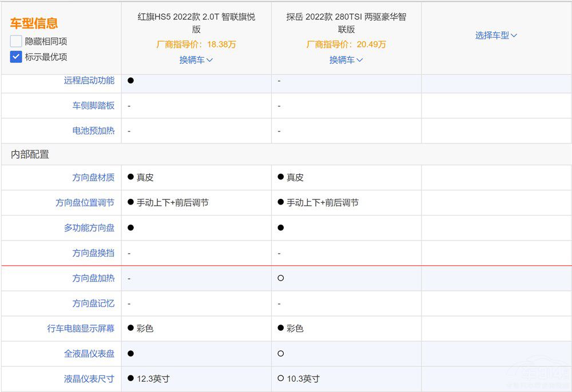Screen dimensions: 572x392
Task: Click the 内部配置 section header
Action: click(x=30, y=154)
